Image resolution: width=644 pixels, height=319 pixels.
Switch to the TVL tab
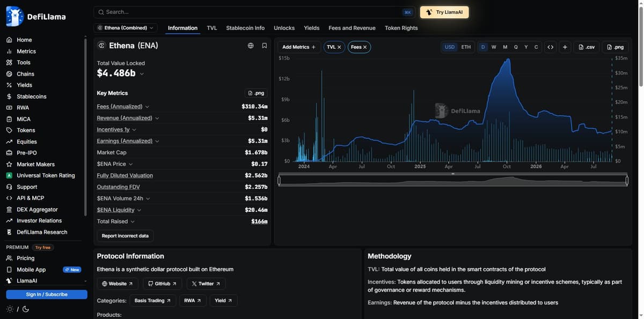point(212,28)
